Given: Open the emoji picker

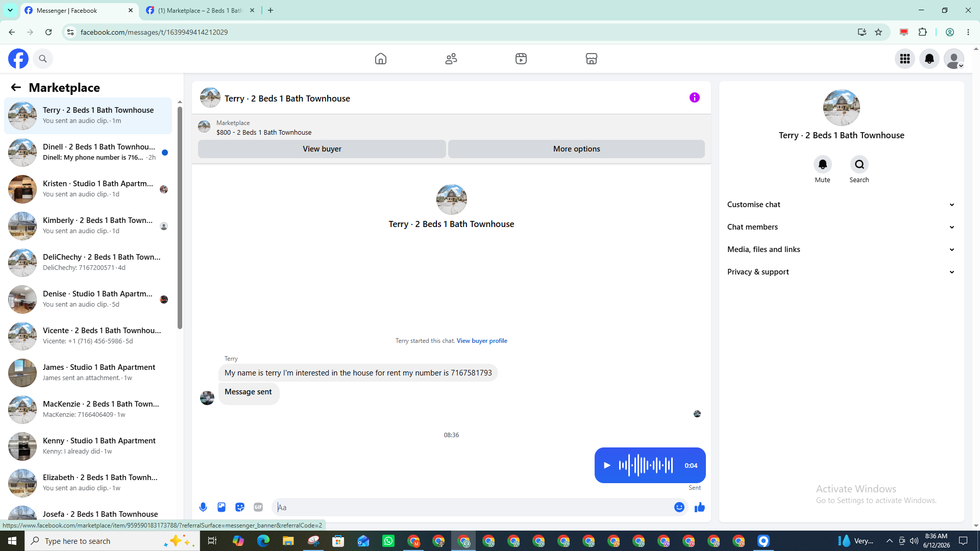Looking at the screenshot, I should (679, 507).
